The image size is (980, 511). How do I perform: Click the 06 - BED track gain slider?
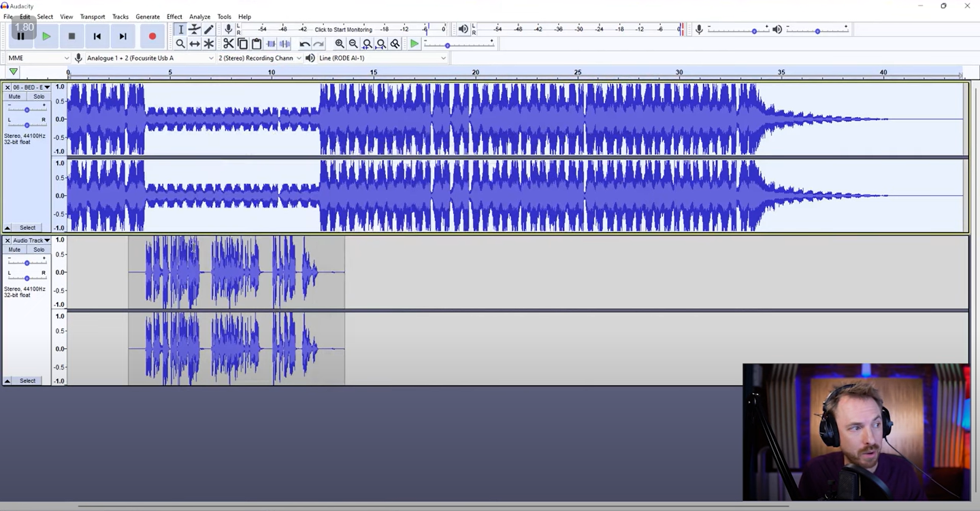(27, 110)
